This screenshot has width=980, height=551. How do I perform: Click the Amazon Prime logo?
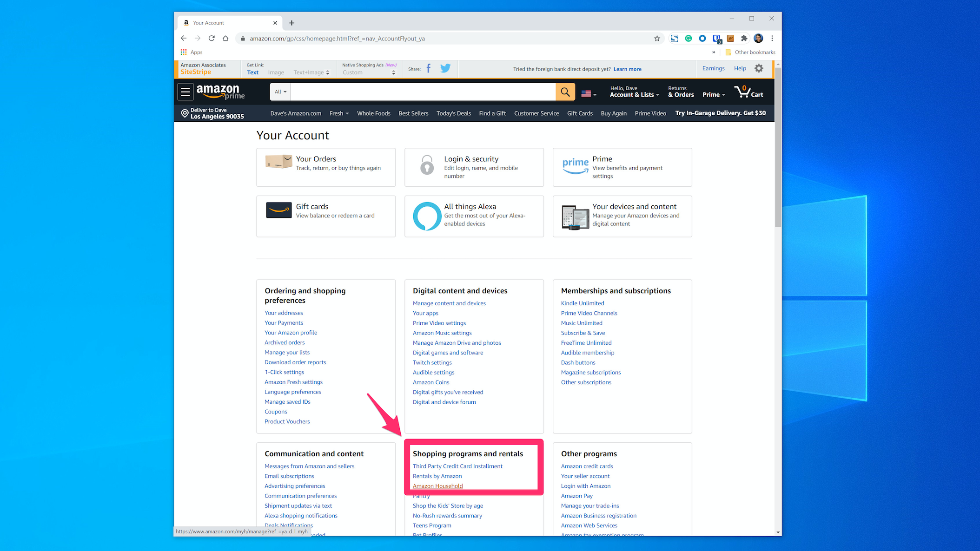coord(220,92)
